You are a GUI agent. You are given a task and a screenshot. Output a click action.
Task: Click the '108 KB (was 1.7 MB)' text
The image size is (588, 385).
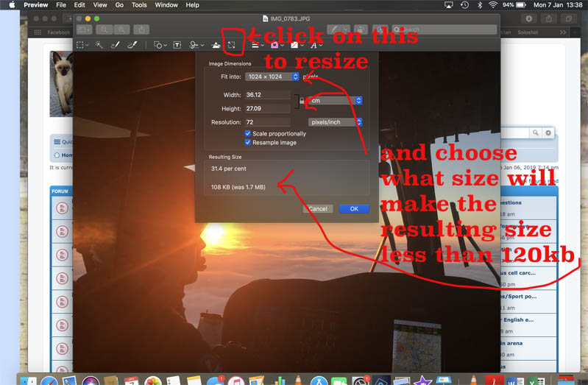point(238,187)
